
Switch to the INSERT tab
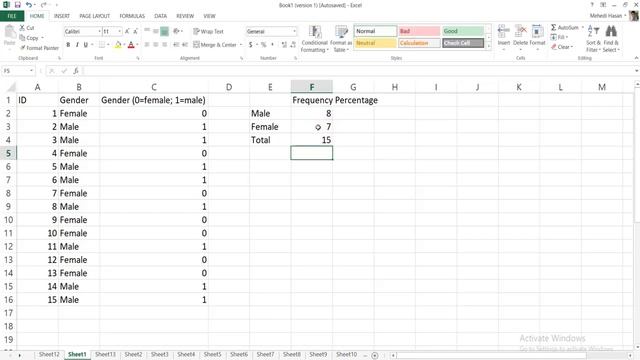(x=62, y=16)
